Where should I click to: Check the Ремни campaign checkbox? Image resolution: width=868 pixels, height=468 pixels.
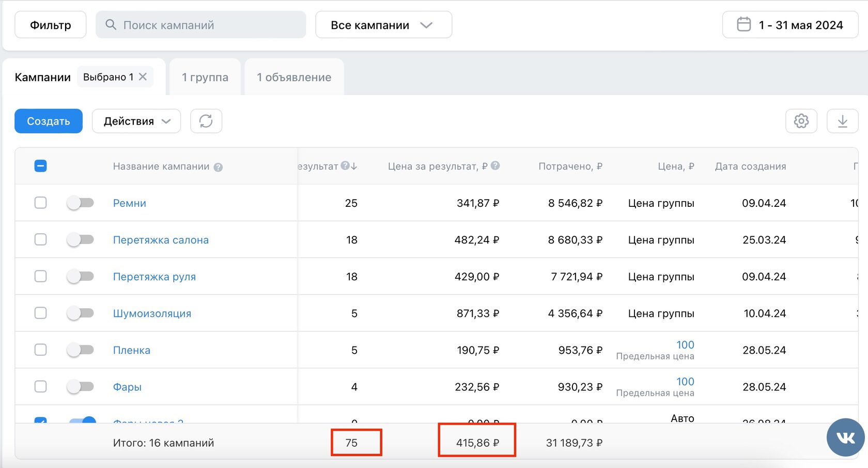(x=40, y=203)
